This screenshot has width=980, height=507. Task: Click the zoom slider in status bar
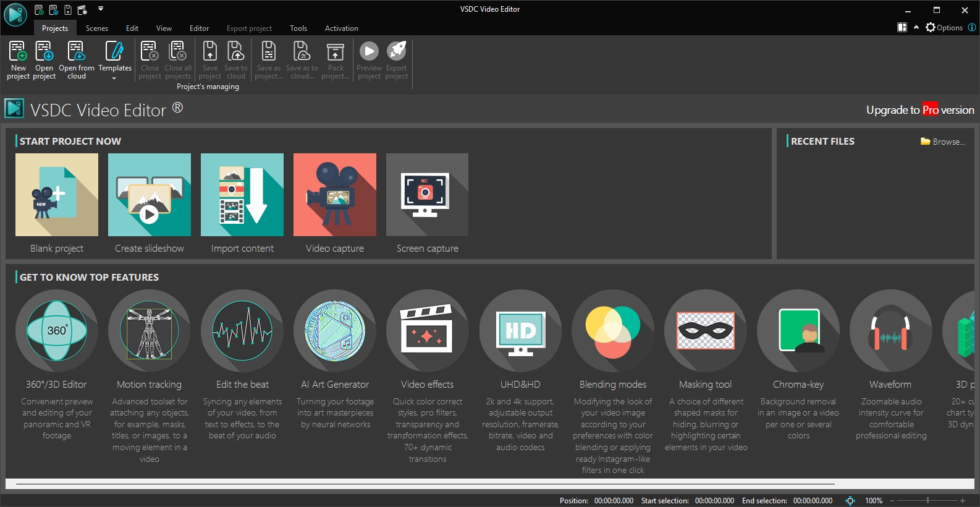[927, 500]
